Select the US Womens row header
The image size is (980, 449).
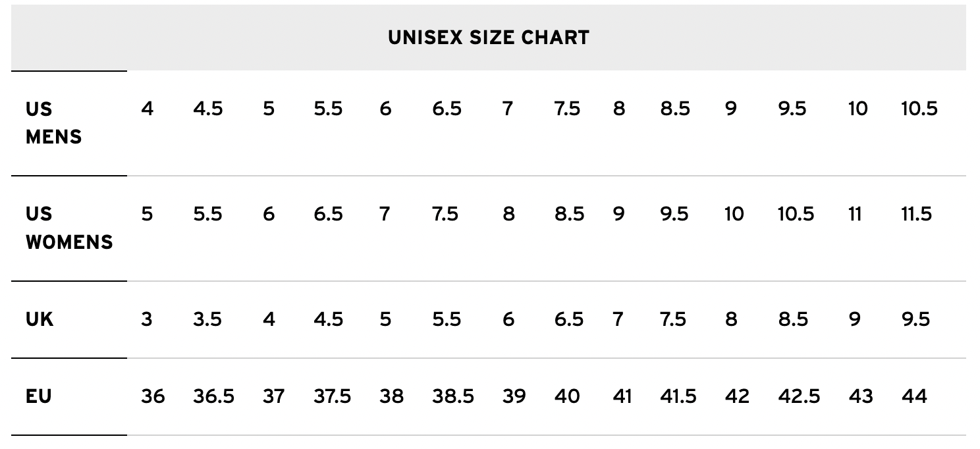click(x=68, y=228)
